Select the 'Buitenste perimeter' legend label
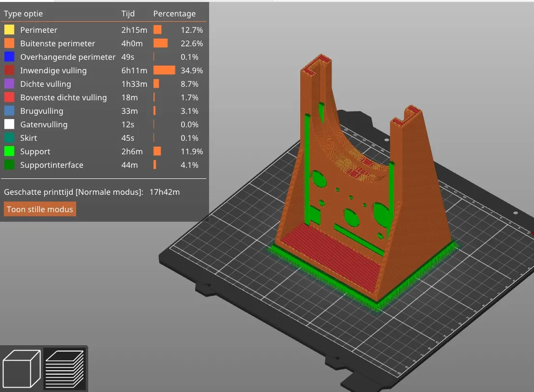 tap(57, 43)
